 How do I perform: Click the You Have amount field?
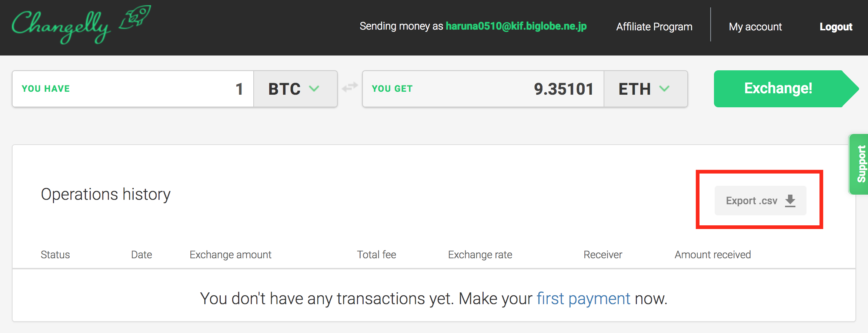(133, 89)
